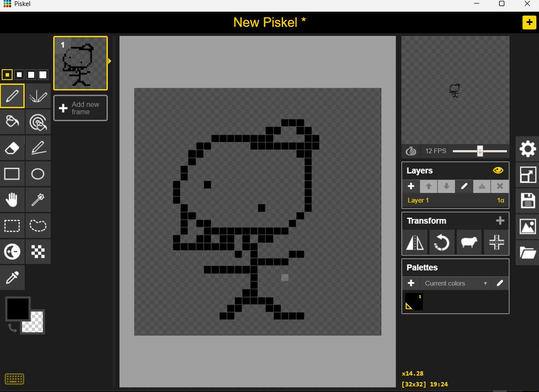The width and height of the screenshot is (539, 392).
Task: Select the Shape selection magic wand tool
Action: 38,200
